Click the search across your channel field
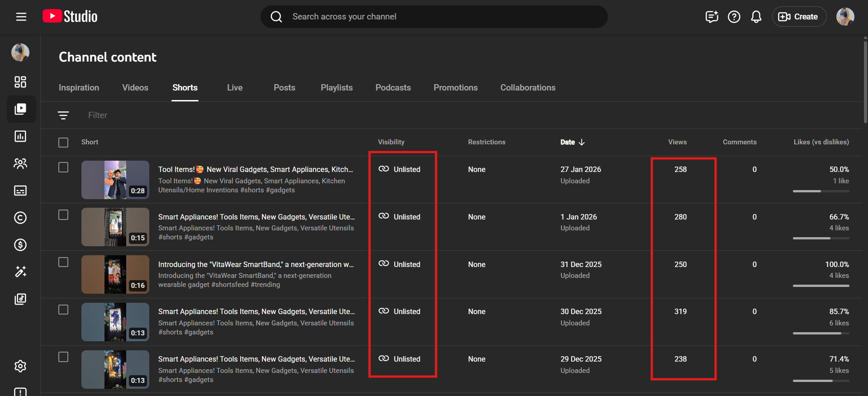 point(434,17)
